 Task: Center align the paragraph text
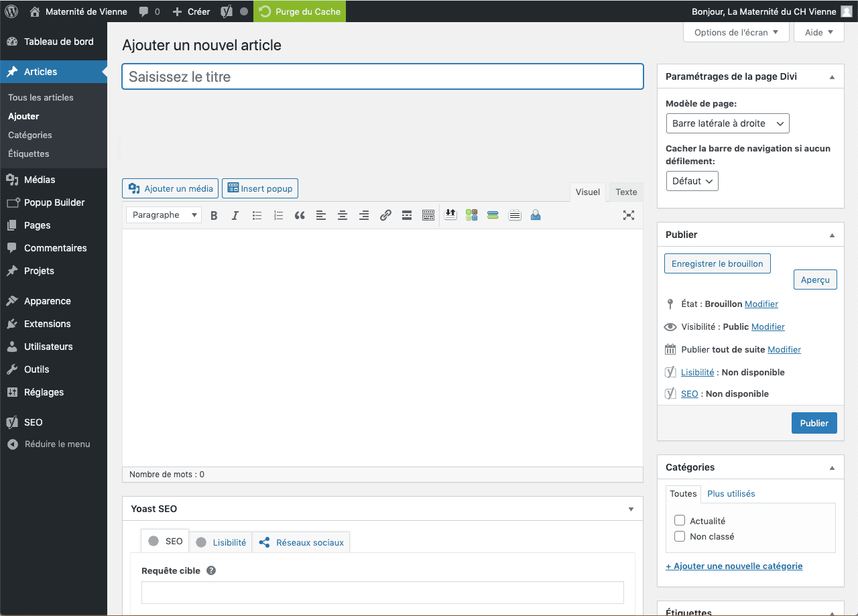(x=343, y=215)
